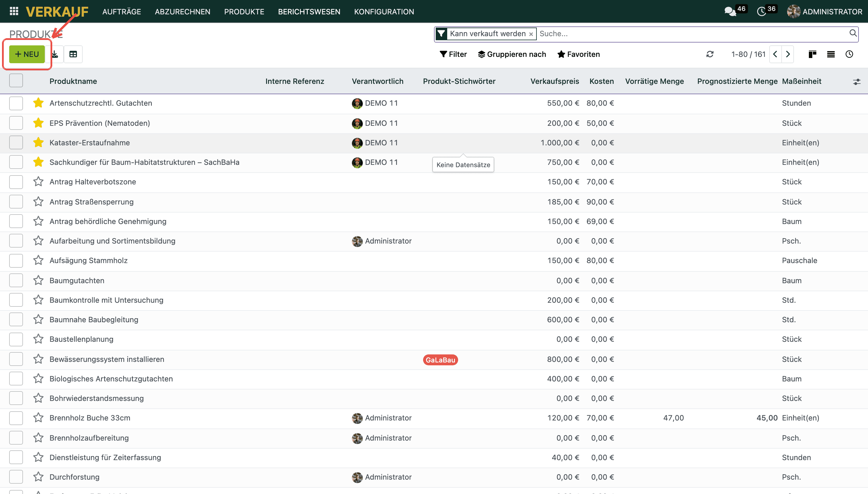868x494 pixels.
Task: Switch to the activity view clock icon
Action: click(x=849, y=54)
